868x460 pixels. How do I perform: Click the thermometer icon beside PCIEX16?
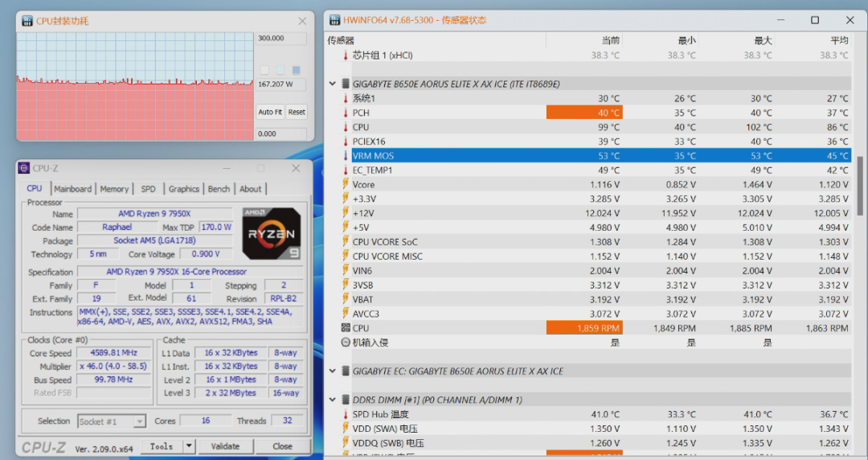346,142
